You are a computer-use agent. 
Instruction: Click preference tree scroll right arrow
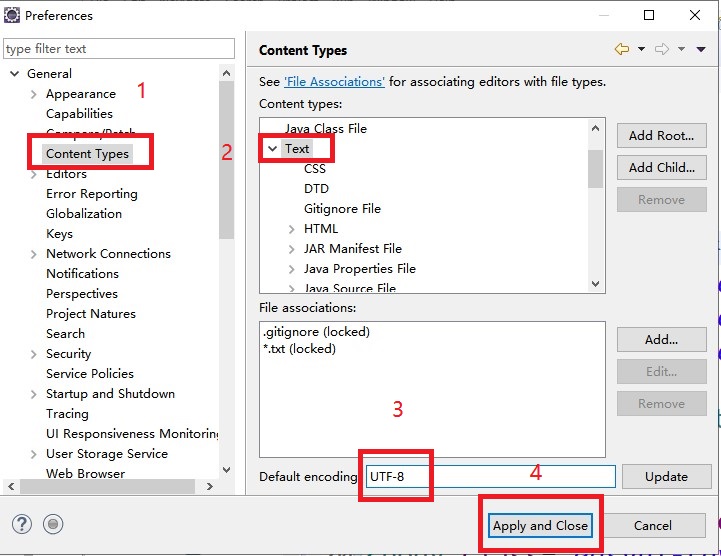(210, 486)
